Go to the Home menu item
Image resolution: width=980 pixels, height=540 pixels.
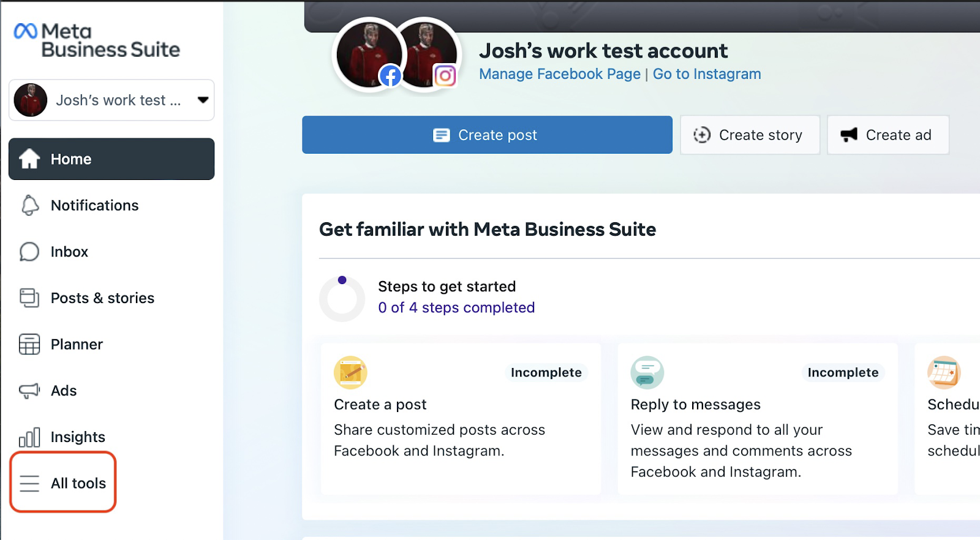tap(111, 159)
